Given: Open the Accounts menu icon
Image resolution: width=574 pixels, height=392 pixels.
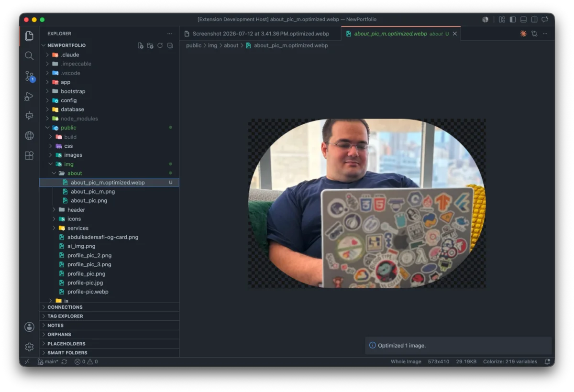Looking at the screenshot, I should point(29,327).
